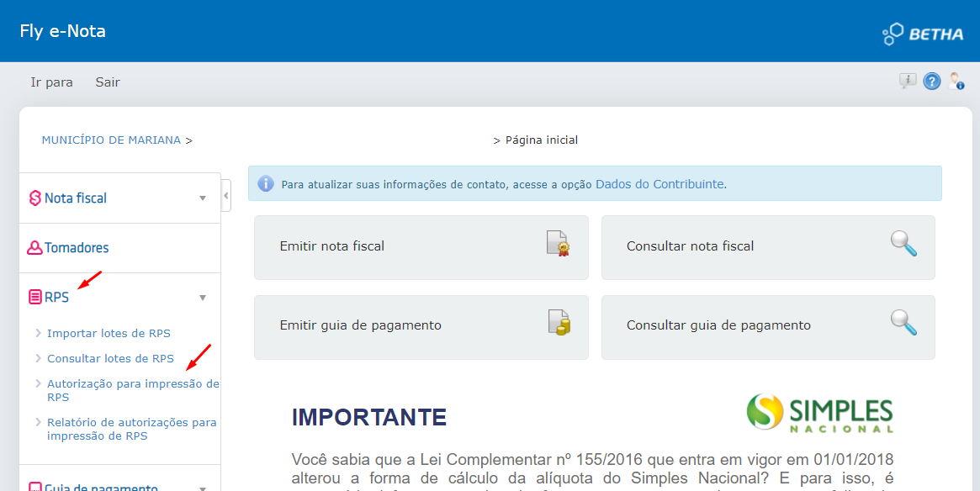The width and height of the screenshot is (980, 491).
Task: Open the notifications speech bubble icon
Action: click(908, 81)
